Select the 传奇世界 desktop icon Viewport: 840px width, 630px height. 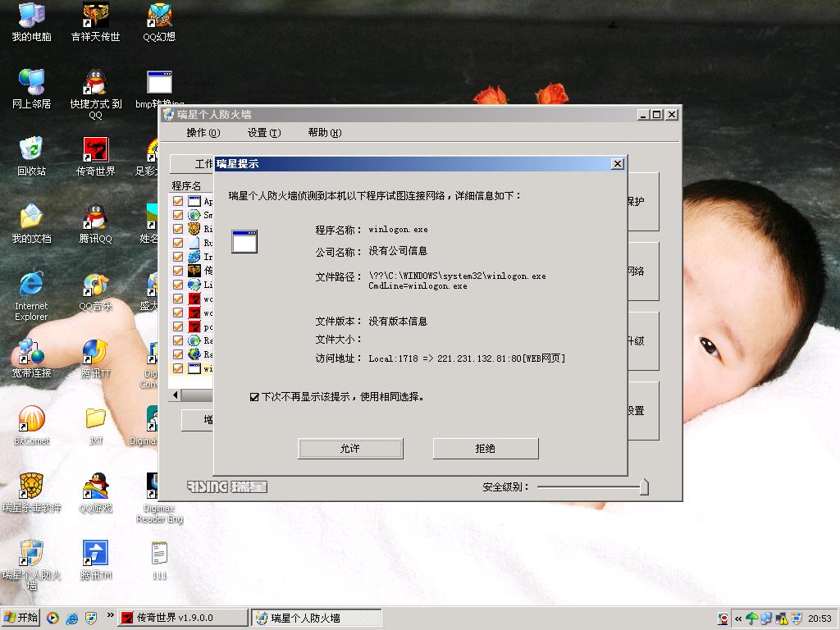(96, 151)
